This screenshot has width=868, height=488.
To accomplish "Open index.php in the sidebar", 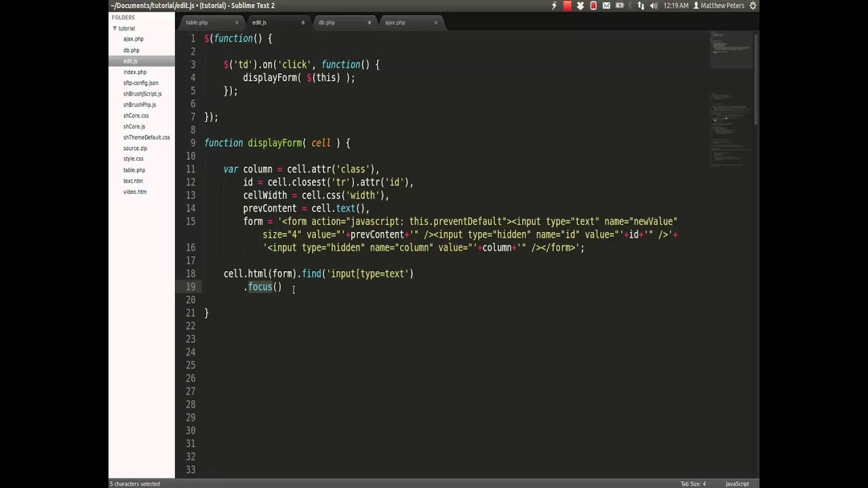I will (x=134, y=72).
